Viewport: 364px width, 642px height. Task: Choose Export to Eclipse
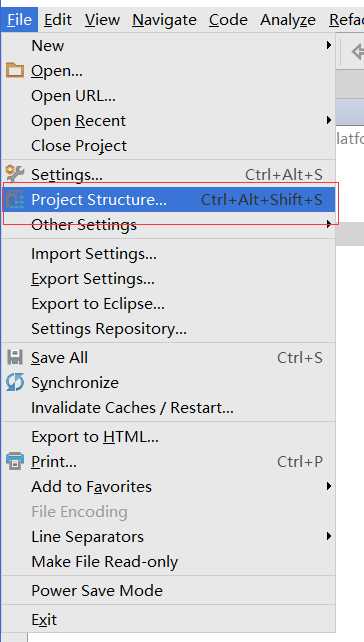[x=168, y=304]
